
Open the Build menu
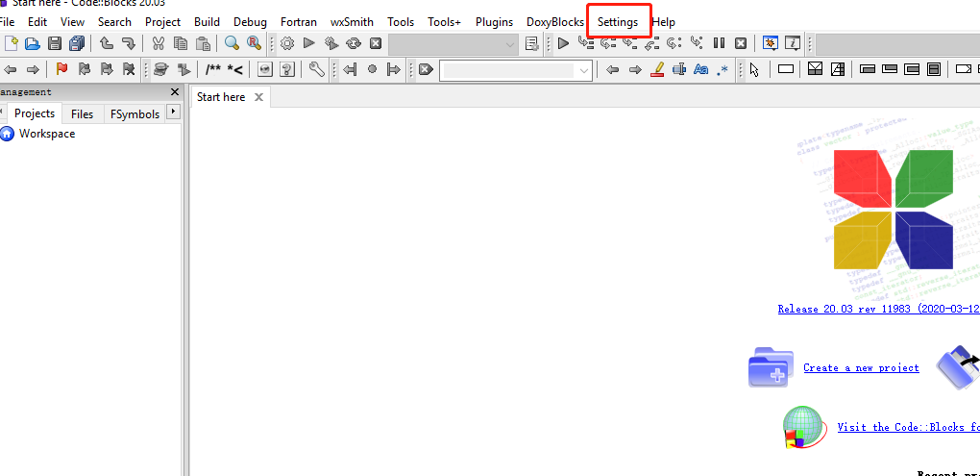click(x=207, y=22)
